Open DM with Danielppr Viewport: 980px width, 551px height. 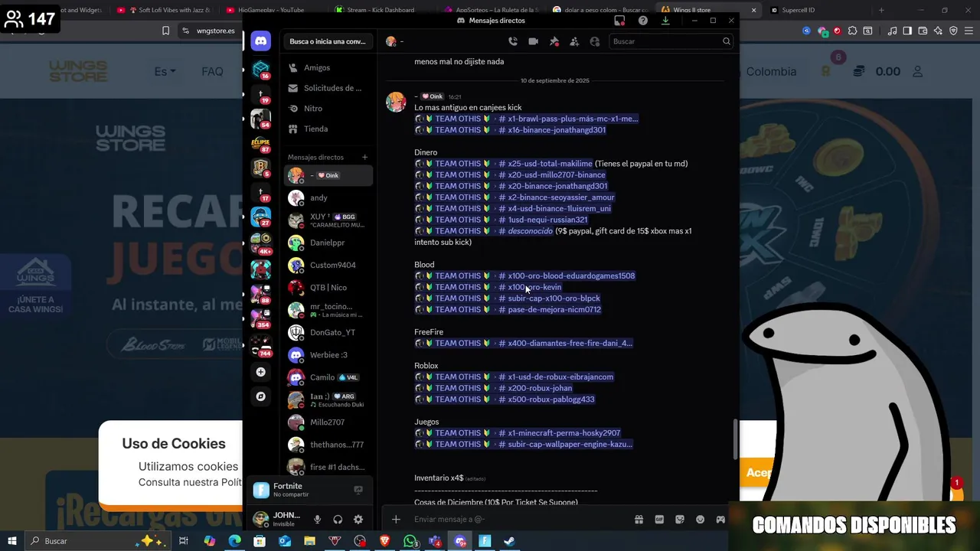point(327,243)
